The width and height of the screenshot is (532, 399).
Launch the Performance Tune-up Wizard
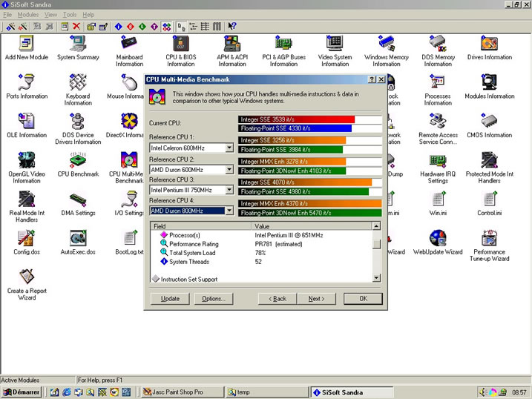point(489,246)
